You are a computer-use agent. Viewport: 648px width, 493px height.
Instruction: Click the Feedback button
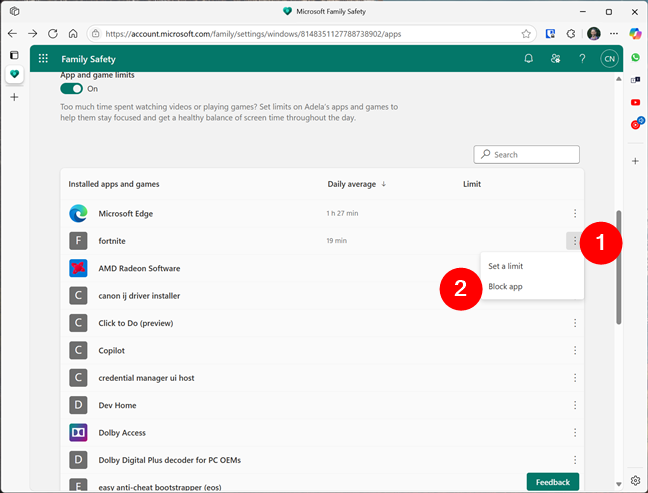(553, 482)
